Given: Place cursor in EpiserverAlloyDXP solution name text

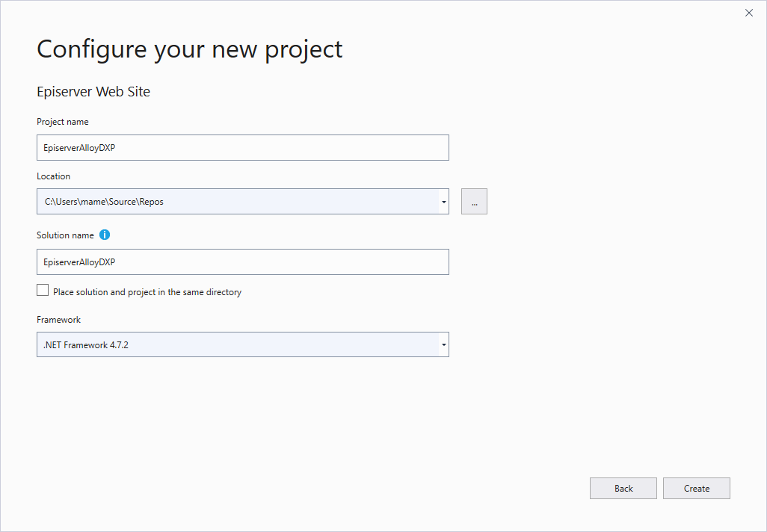Looking at the screenshot, I should click(79, 262).
